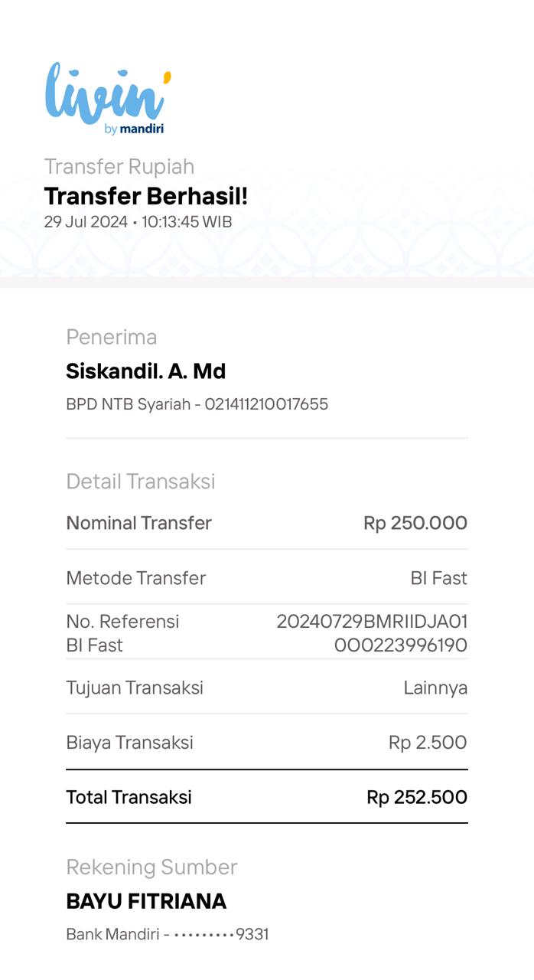Click source account name BAYU FITRIANA
Image resolution: width=534 pixels, height=980 pixels.
tap(146, 901)
